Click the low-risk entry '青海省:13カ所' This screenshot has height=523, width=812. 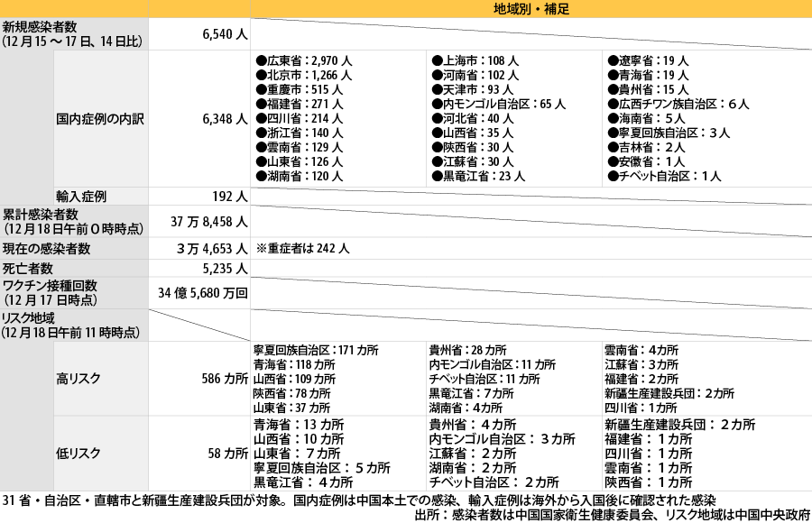click(299, 425)
